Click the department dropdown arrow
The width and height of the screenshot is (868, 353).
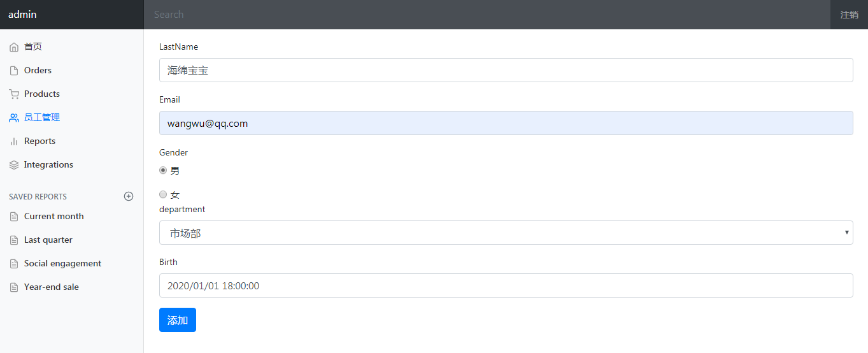pos(847,233)
